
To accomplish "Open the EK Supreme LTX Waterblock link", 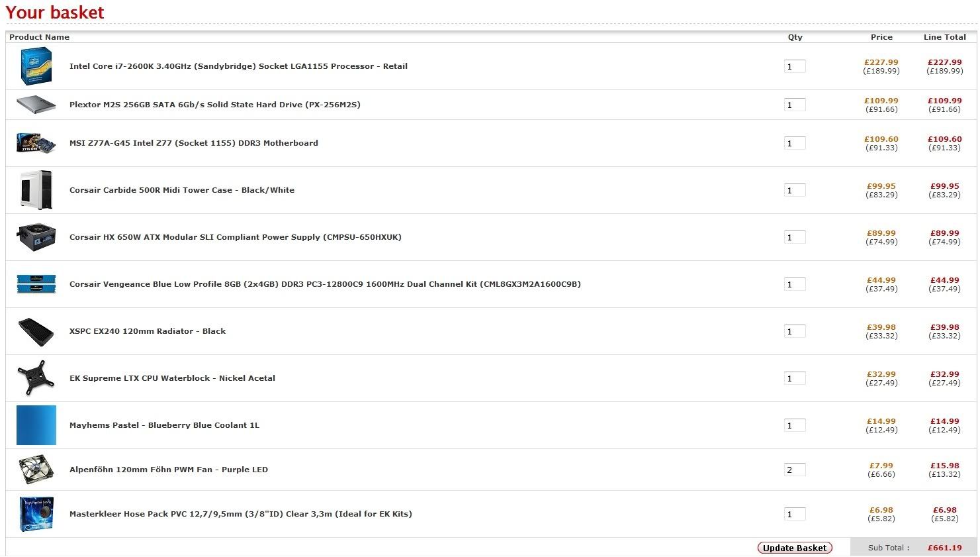I will (x=172, y=378).
